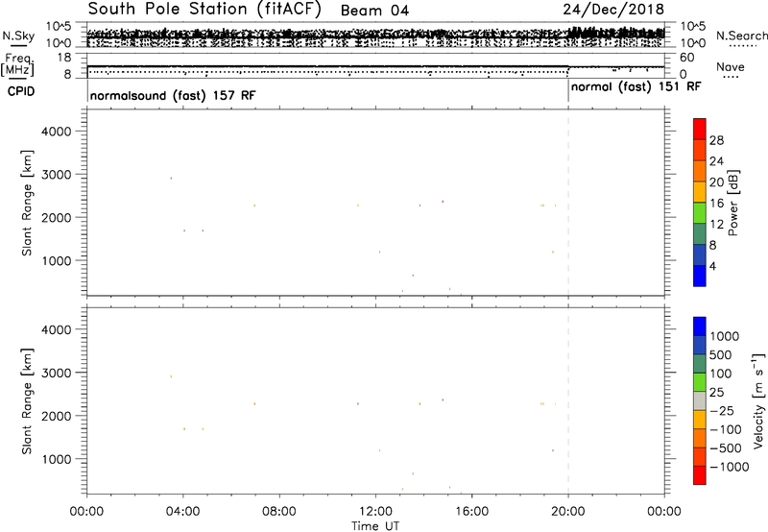The image size is (768, 532).
Task: Pick the gray Velocity segment between 25 and -25
Action: (x=700, y=401)
